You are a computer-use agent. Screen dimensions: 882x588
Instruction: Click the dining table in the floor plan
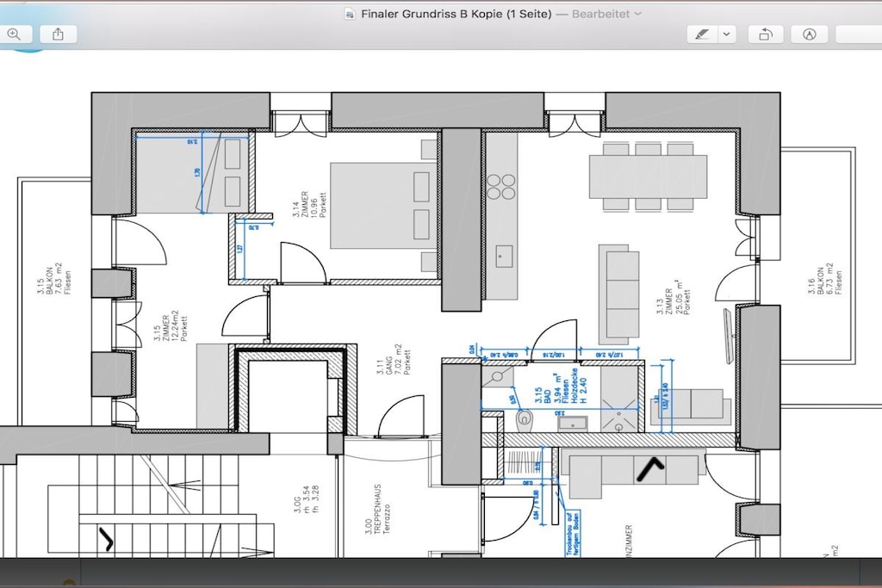pos(648,176)
